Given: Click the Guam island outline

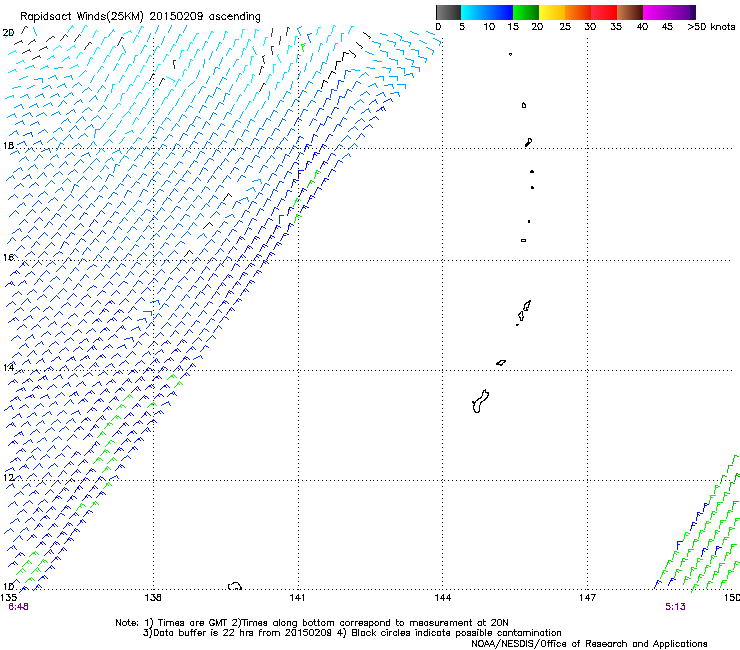Looking at the screenshot, I should pyautogui.click(x=480, y=401).
